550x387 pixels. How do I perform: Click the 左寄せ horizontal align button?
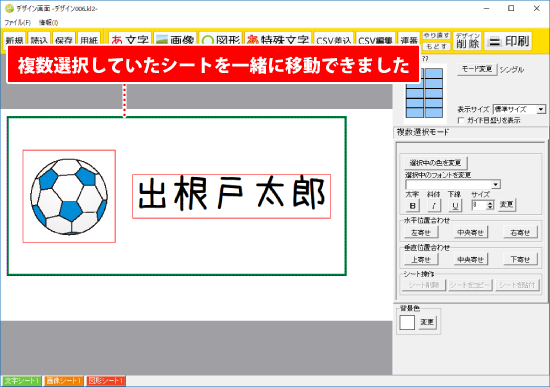[x=421, y=232]
